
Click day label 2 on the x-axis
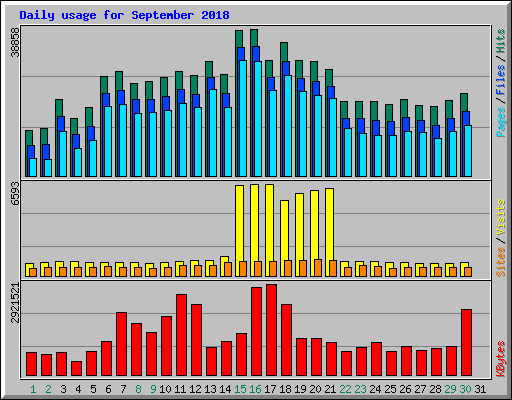click(x=48, y=389)
